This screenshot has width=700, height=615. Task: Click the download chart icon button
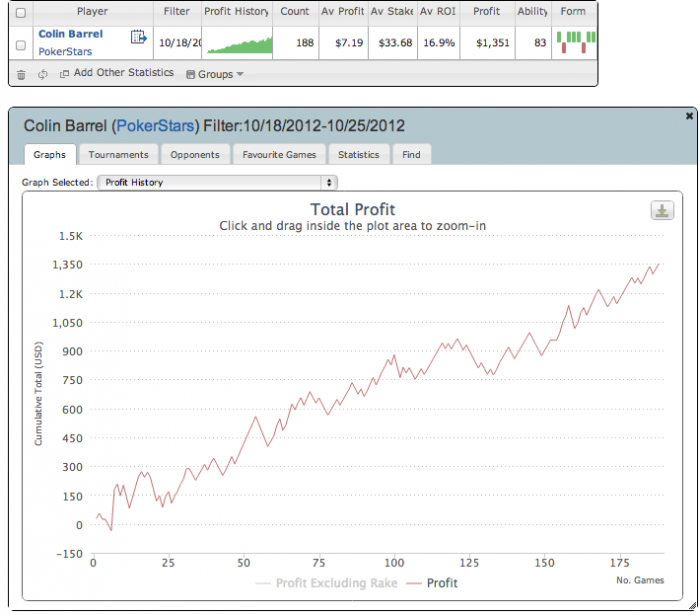click(x=662, y=210)
